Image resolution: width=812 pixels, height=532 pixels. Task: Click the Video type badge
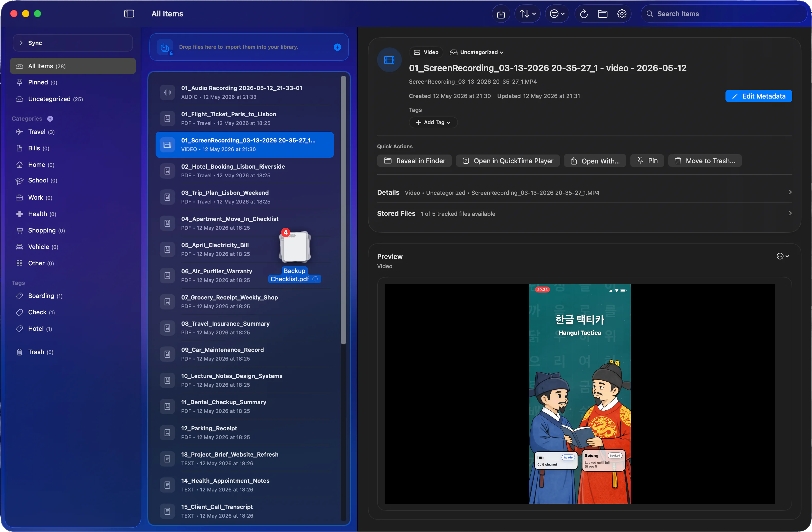[426, 52]
